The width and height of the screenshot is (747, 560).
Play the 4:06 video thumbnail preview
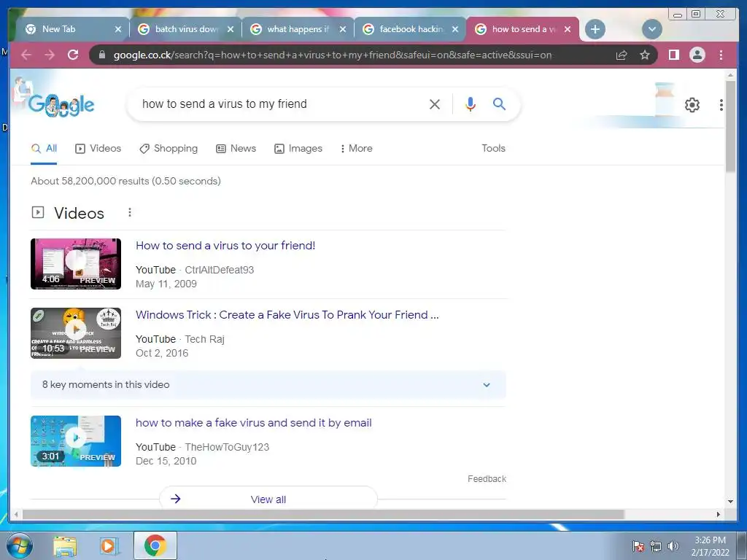[x=76, y=264]
